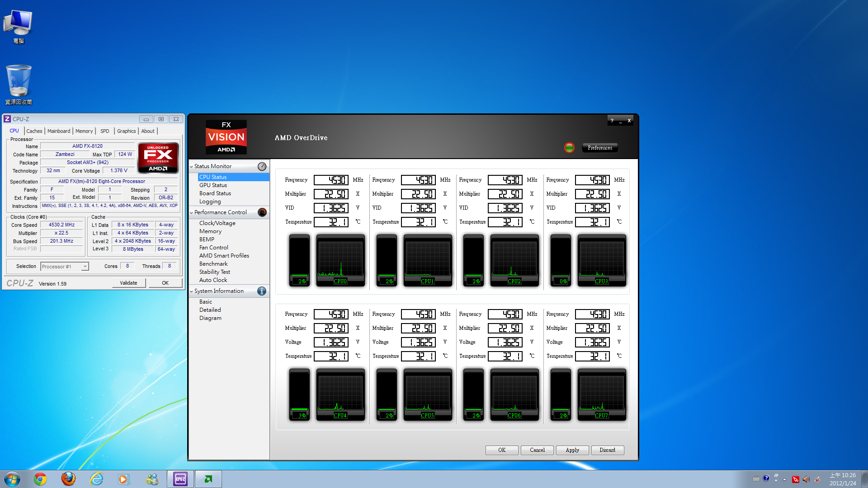
Task: Select GPU Status in the sidebar
Action: (x=213, y=185)
